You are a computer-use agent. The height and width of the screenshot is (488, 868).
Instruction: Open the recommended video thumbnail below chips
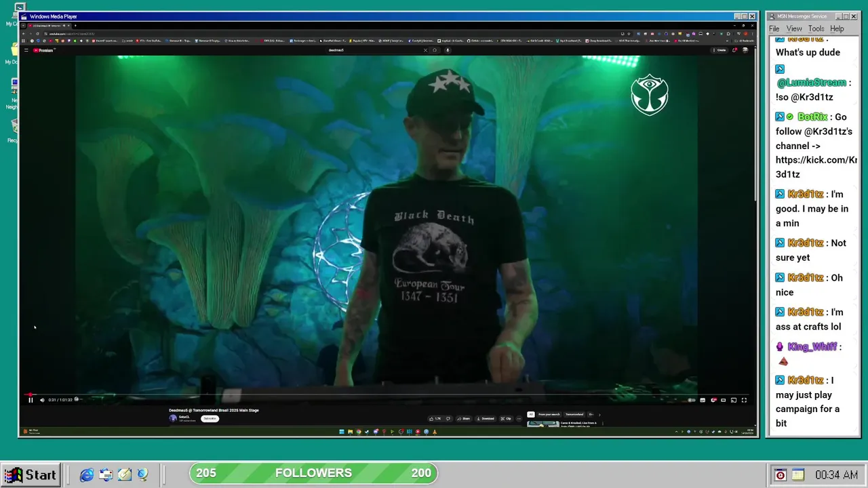[x=543, y=424]
